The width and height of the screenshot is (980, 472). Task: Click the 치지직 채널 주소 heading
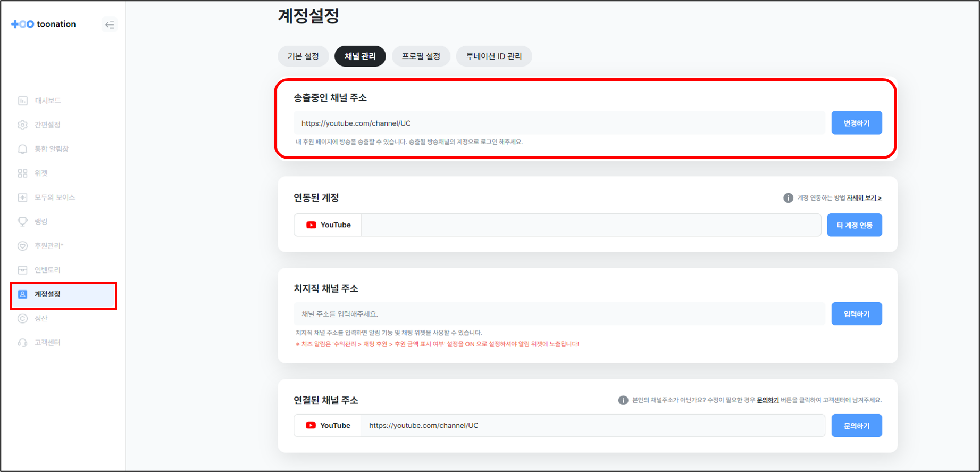click(x=326, y=288)
